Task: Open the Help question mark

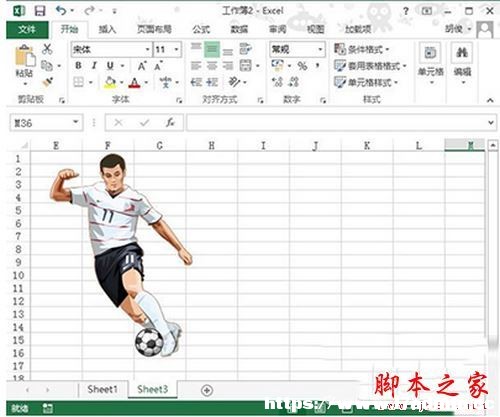Action: click(406, 11)
